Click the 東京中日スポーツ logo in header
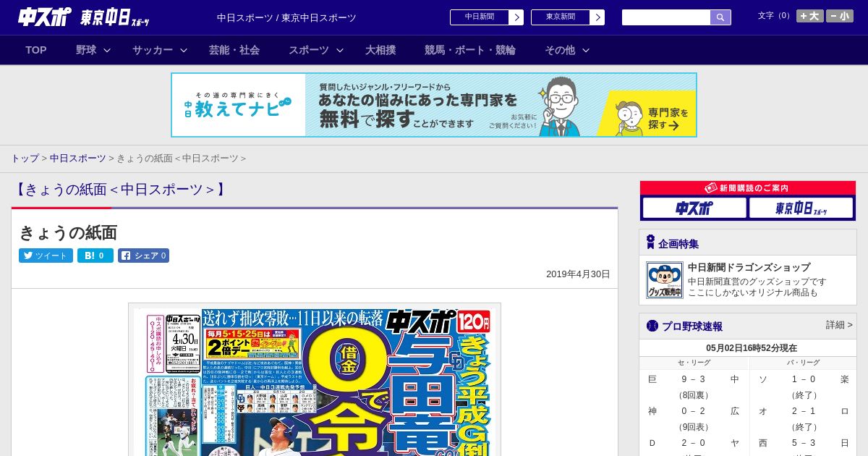Viewport: 868px width, 456px height. [x=115, y=17]
